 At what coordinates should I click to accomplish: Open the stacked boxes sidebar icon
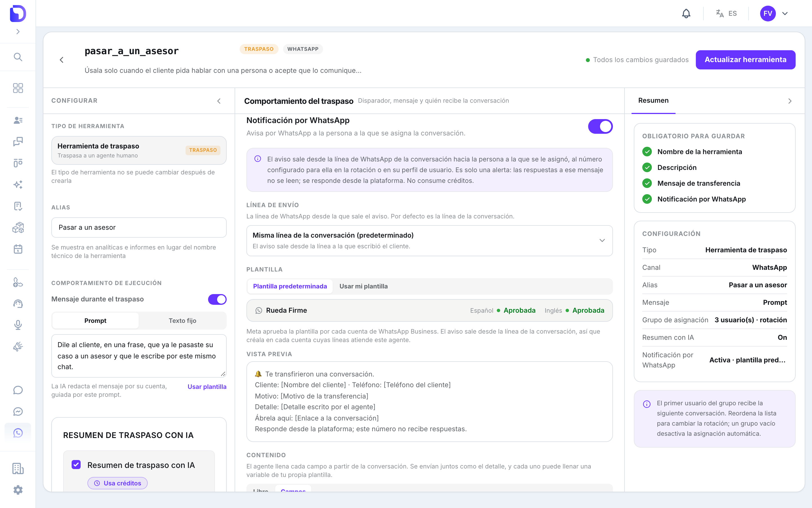18,227
